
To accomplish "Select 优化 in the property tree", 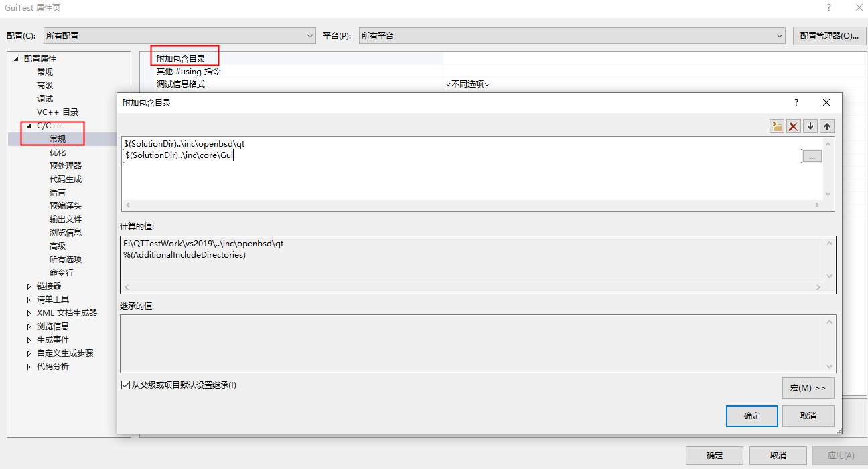I will point(58,153).
